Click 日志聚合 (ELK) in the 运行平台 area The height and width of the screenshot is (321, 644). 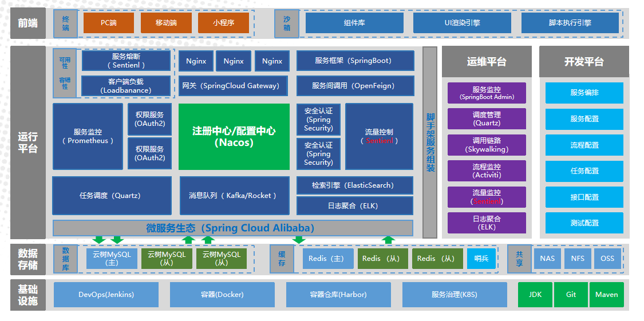(355, 205)
